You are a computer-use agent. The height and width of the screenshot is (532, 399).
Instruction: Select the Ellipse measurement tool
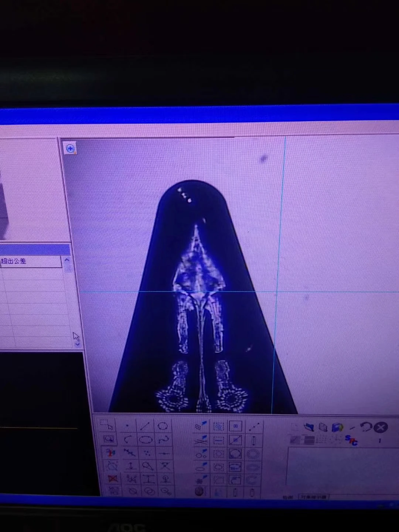(x=146, y=440)
